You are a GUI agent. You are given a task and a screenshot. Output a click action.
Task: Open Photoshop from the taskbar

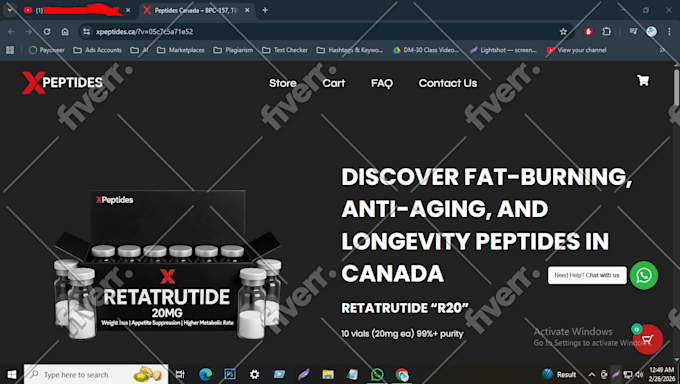(230, 374)
